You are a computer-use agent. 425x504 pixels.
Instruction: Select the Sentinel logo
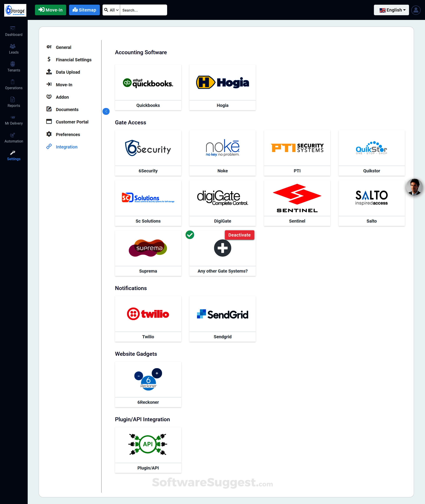click(297, 198)
